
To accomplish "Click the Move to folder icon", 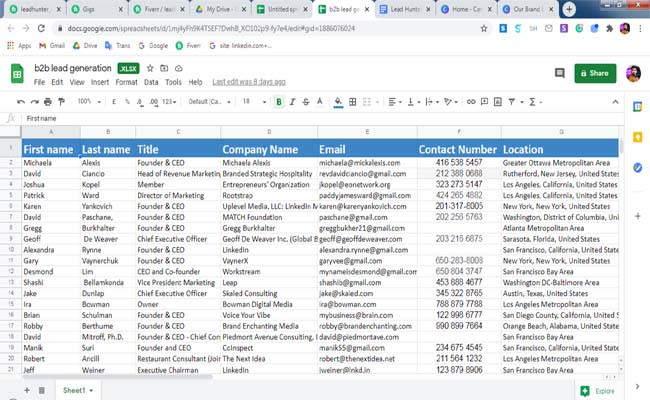I will click(164, 68).
